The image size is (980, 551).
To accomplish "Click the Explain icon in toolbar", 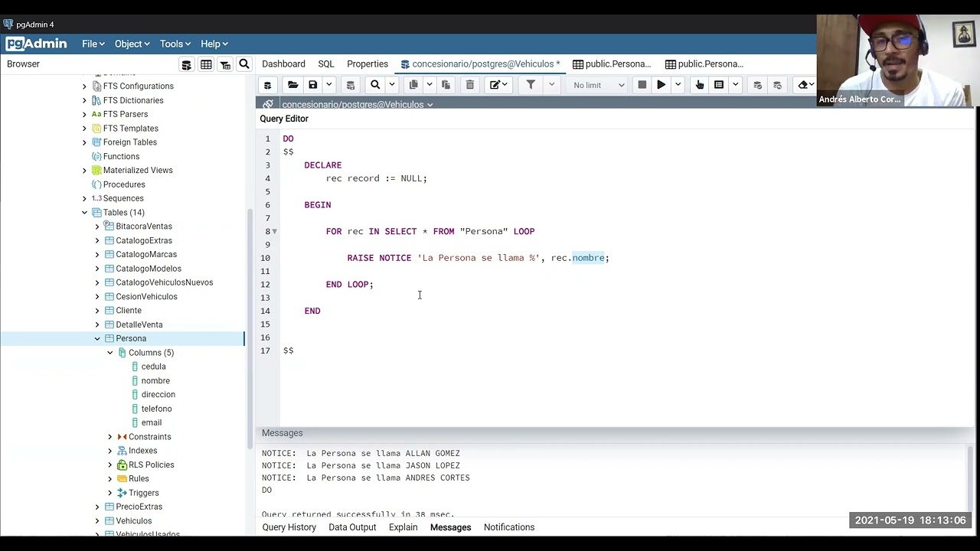I will pos(699,85).
